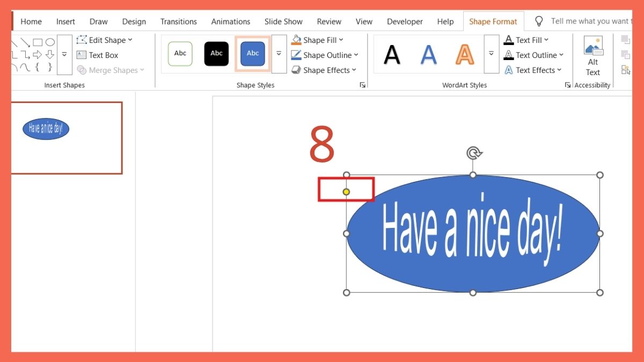Select the Rectangle shape tool
Viewport: 644px width, 362px height.
pos(38,42)
